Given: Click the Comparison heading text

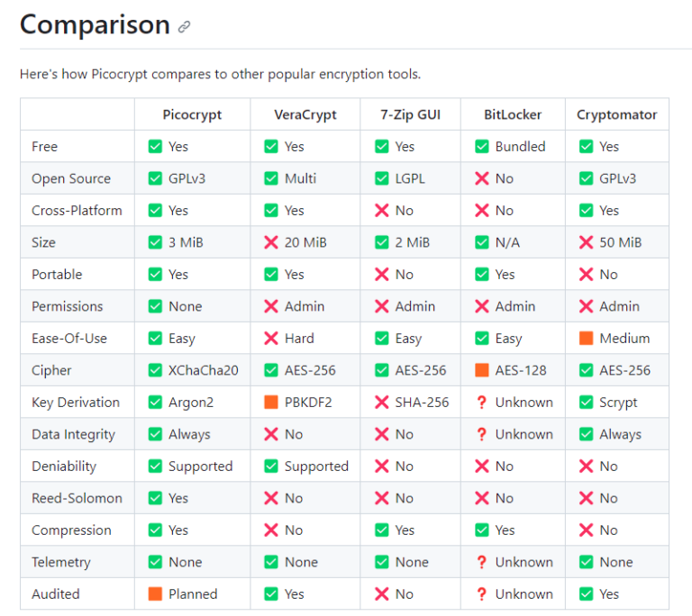Looking at the screenshot, I should coord(95,25).
